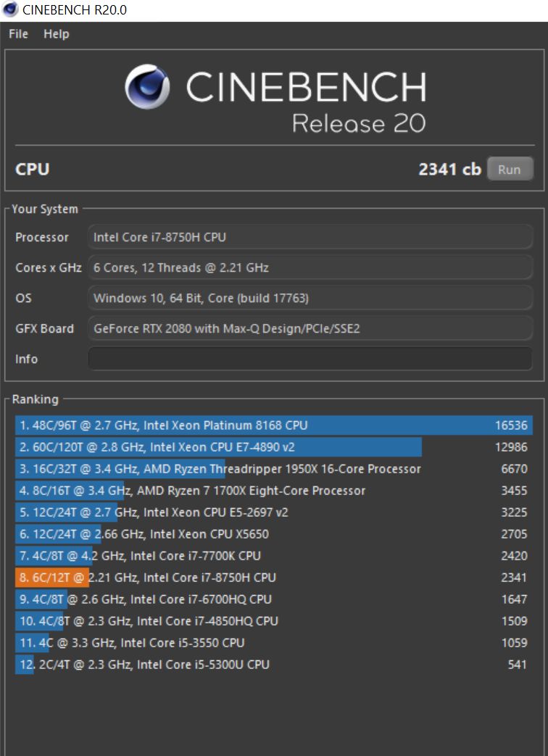Select the Core i7-6700HQ ranking entry

274,599
